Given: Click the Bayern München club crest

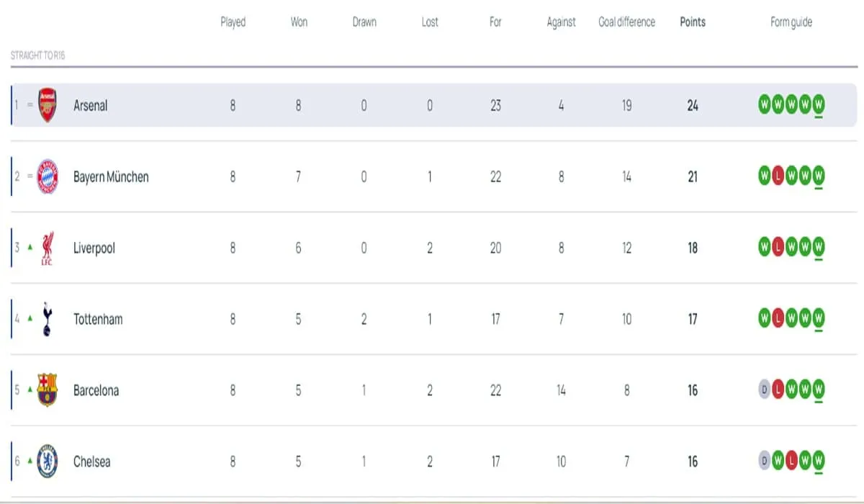Looking at the screenshot, I should 47,176.
